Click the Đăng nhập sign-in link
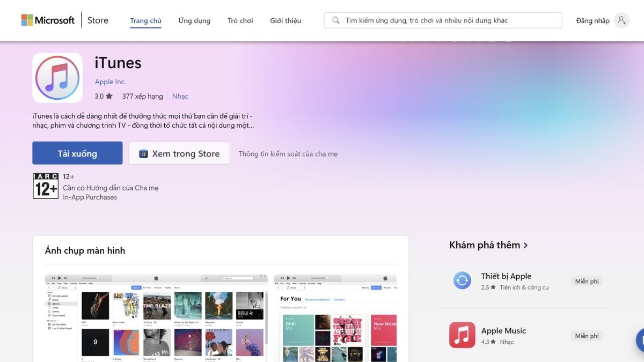This screenshot has height=362, width=644. 592,21
